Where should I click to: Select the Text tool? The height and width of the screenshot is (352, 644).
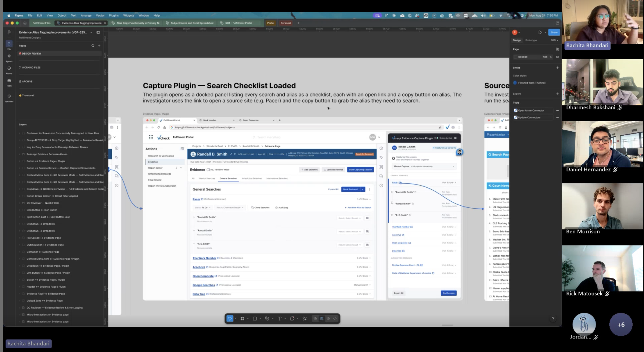pos(280,319)
